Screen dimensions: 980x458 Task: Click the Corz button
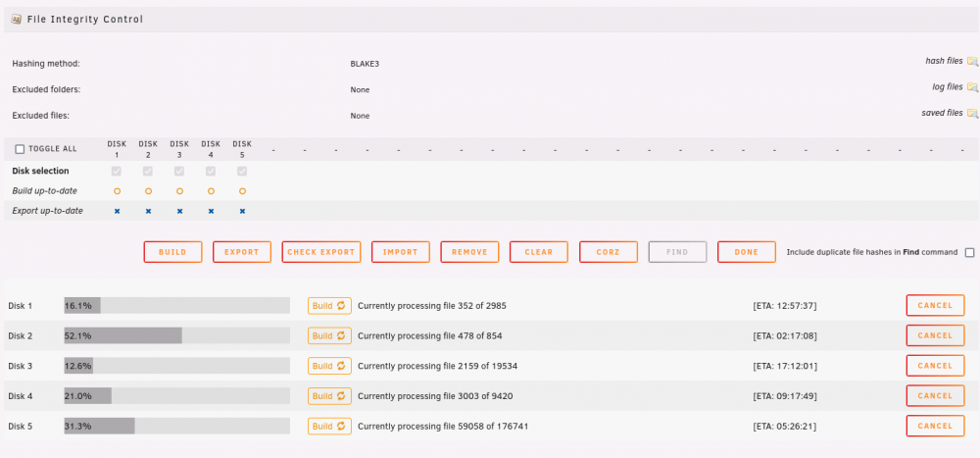(x=609, y=252)
